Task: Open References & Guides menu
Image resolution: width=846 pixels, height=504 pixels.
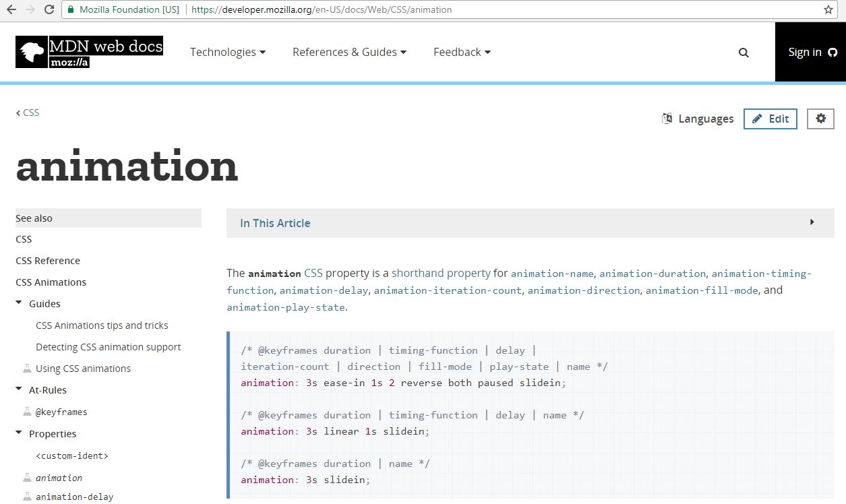Action: 349,52
